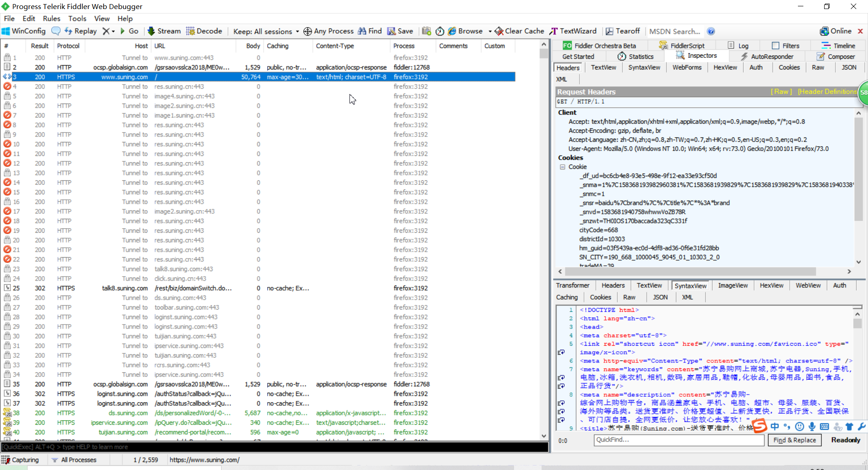Image resolution: width=868 pixels, height=470 pixels.
Task: Click the Online network status icon
Action: 824,31
